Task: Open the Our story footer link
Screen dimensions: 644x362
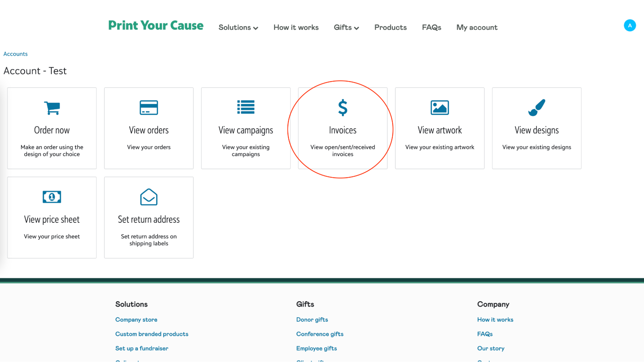Action: (x=491, y=348)
